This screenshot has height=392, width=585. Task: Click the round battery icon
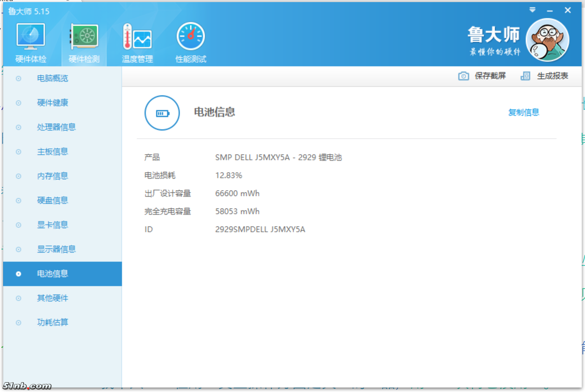point(162,113)
